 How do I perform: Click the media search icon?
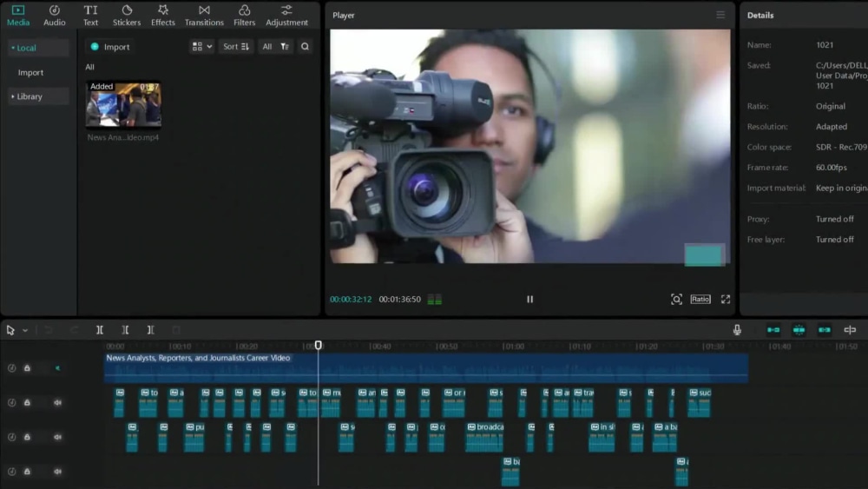click(305, 47)
